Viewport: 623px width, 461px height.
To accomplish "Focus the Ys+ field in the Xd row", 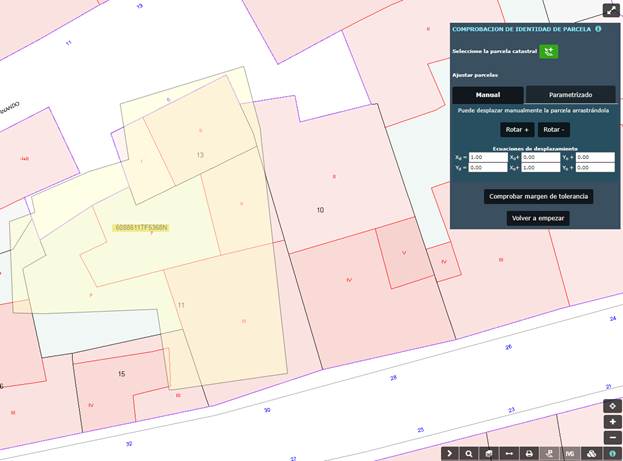I will (595, 157).
